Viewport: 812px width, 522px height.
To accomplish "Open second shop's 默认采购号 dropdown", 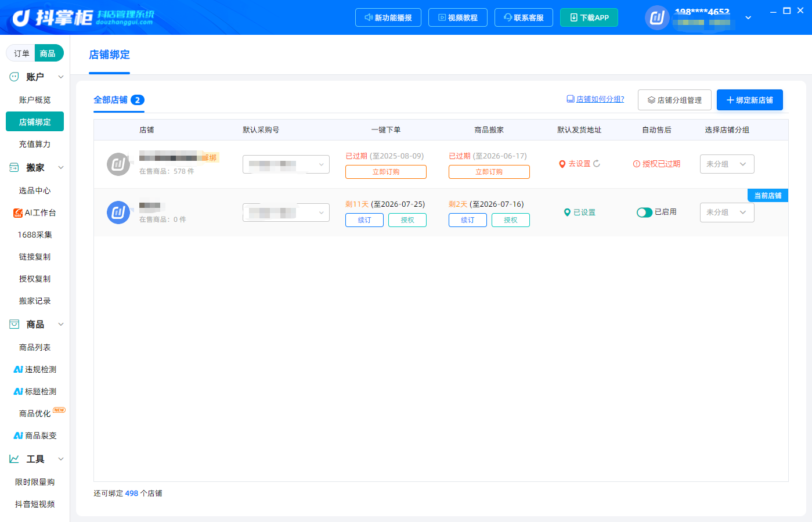I will [x=286, y=213].
